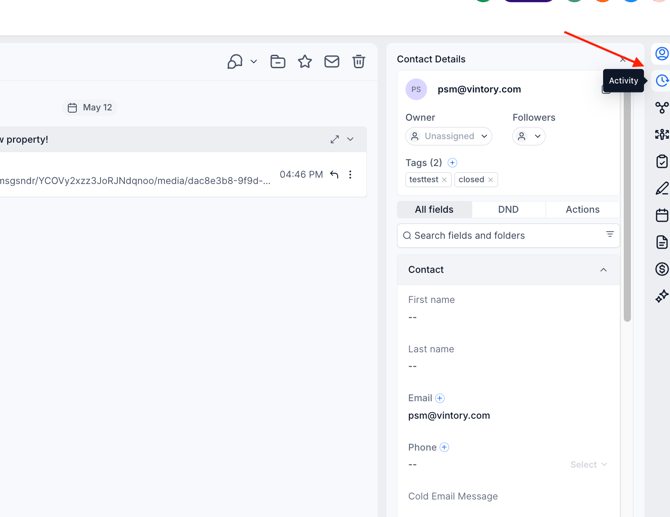Switch to the All fields tab
Image resolution: width=670 pixels, height=517 pixels.
434,209
